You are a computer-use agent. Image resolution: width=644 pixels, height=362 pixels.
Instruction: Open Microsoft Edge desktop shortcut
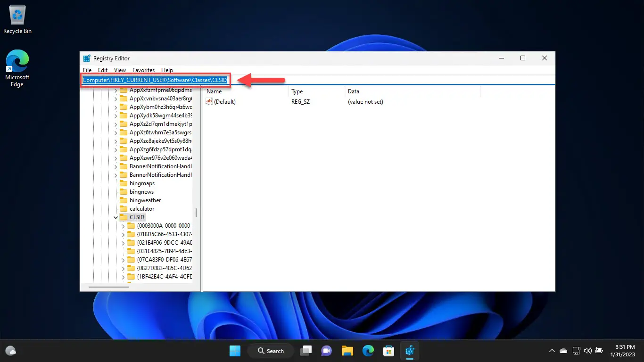click(x=17, y=68)
